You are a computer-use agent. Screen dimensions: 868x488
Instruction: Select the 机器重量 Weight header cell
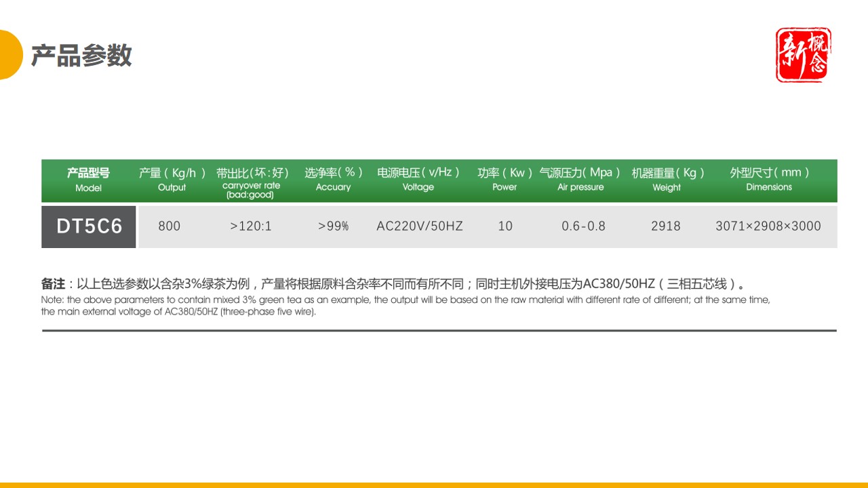tap(666, 180)
